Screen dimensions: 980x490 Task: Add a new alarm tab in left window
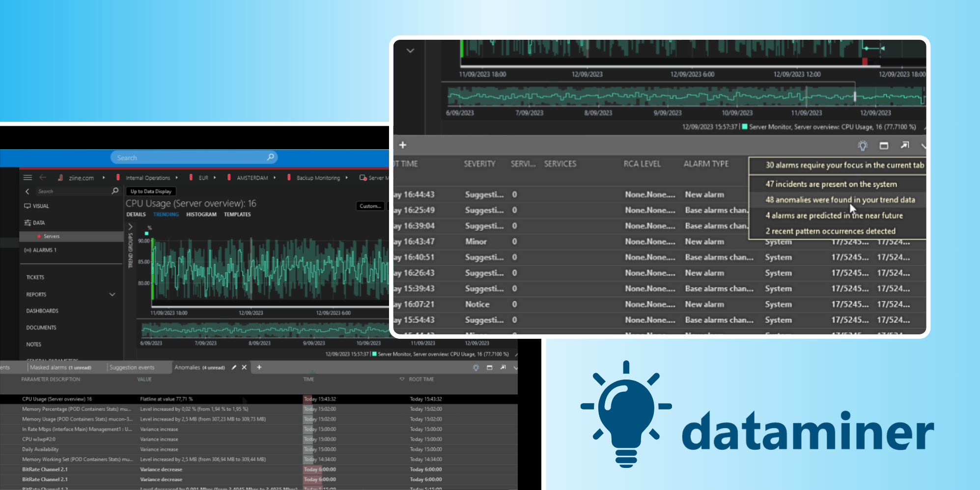(259, 367)
